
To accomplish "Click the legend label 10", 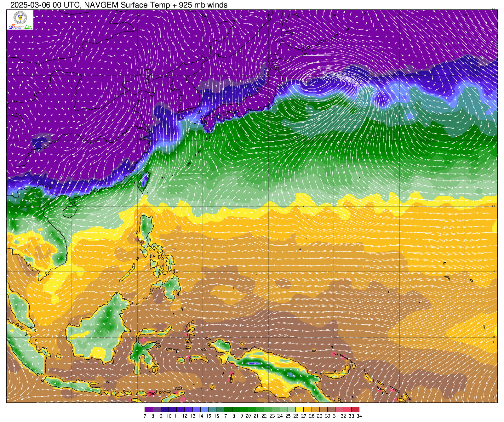I will [x=169, y=416].
